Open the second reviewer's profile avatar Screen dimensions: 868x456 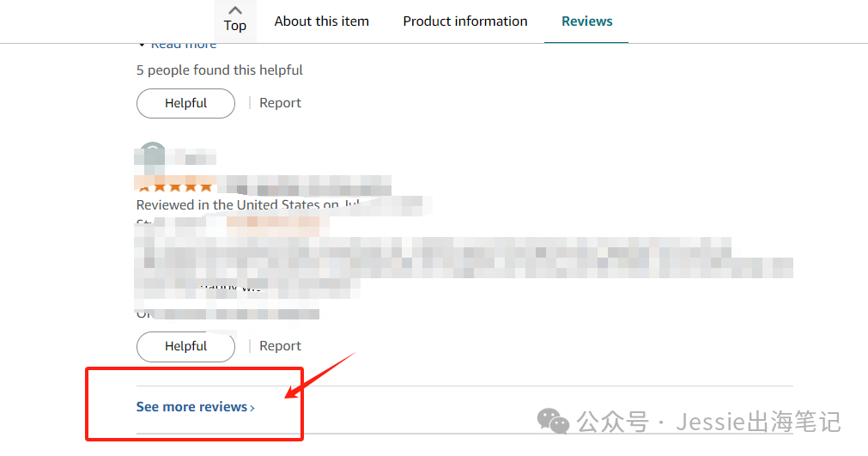[x=152, y=154]
